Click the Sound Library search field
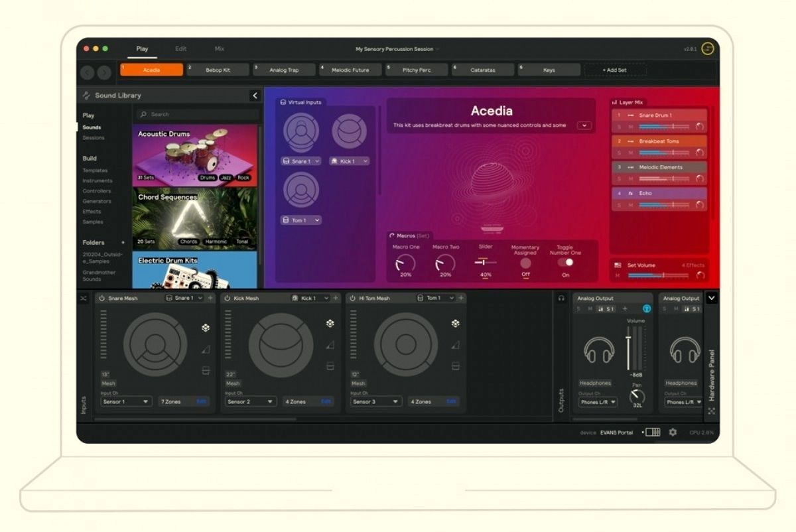The height and width of the screenshot is (532, 796). coord(198,114)
